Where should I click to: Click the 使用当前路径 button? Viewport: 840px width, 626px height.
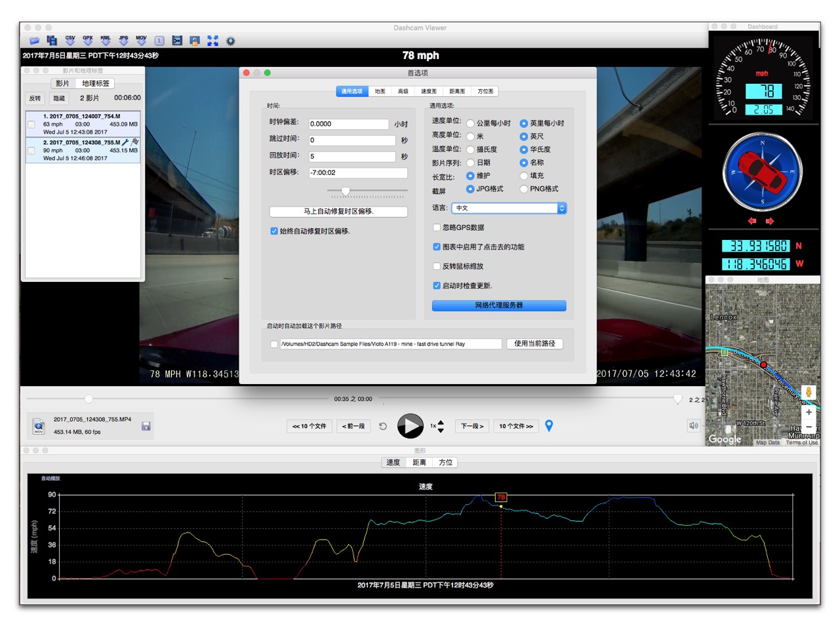click(x=535, y=343)
